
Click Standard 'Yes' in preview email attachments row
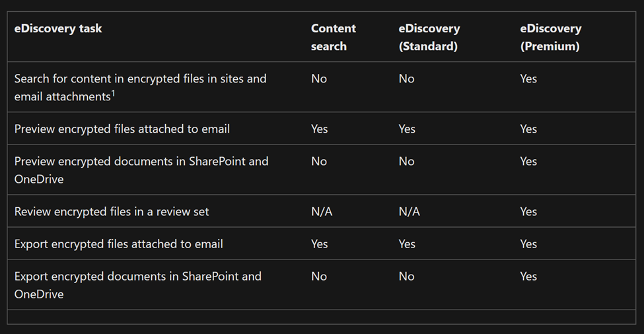(407, 129)
